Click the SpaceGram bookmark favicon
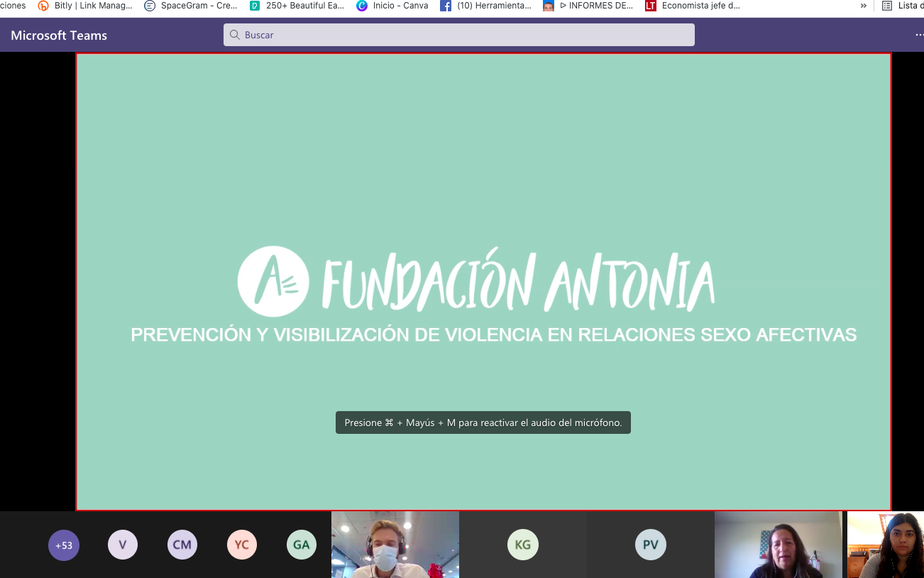Image resolution: width=924 pixels, height=578 pixels. tap(150, 6)
